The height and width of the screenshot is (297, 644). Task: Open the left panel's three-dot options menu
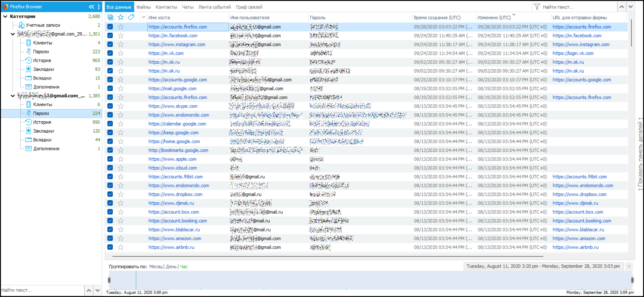[99, 6]
